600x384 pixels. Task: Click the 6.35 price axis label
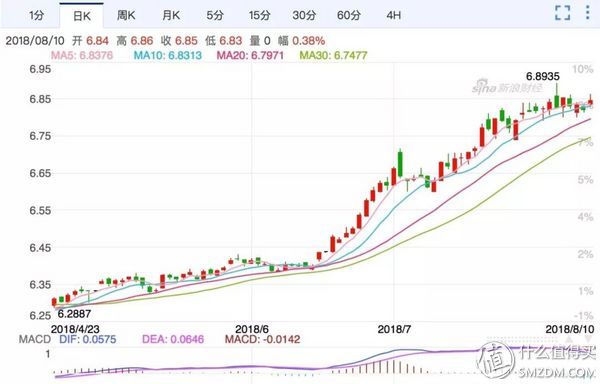pos(40,285)
